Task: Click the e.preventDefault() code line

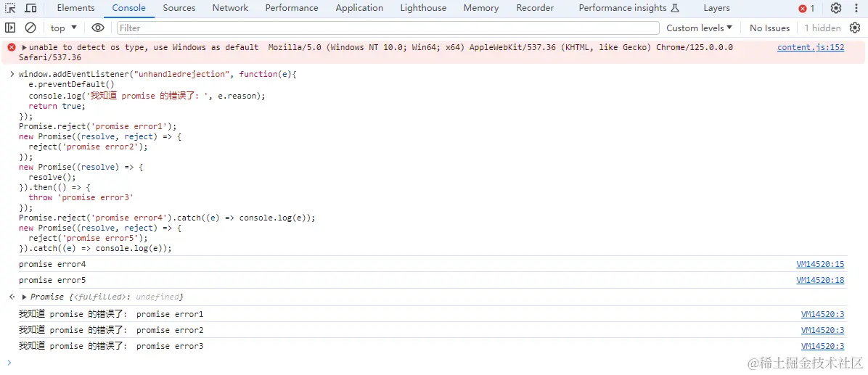Action: [71, 85]
